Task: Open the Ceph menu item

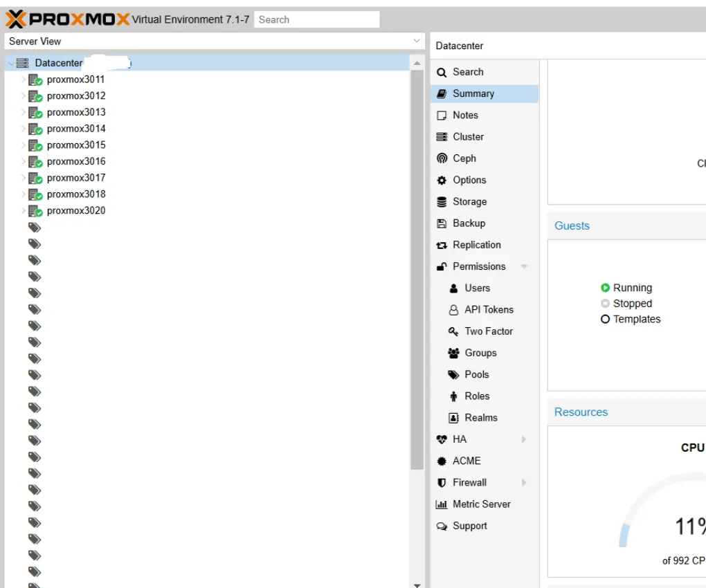Action: 485,158
